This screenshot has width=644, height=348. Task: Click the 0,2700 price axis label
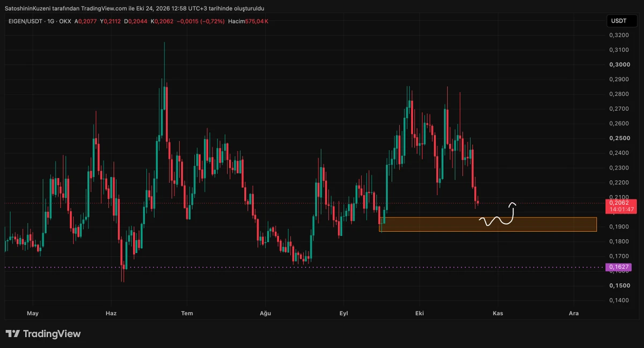(619, 109)
